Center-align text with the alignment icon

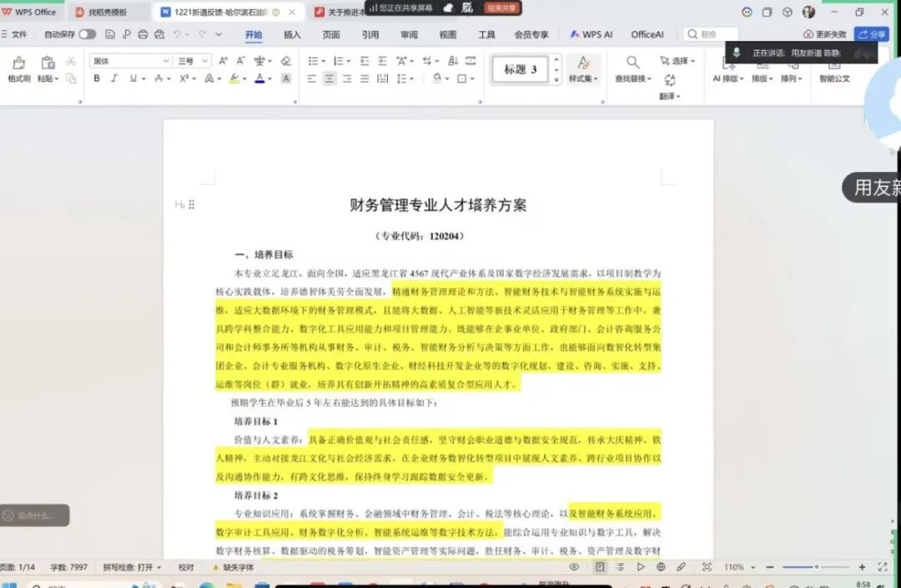[330, 78]
